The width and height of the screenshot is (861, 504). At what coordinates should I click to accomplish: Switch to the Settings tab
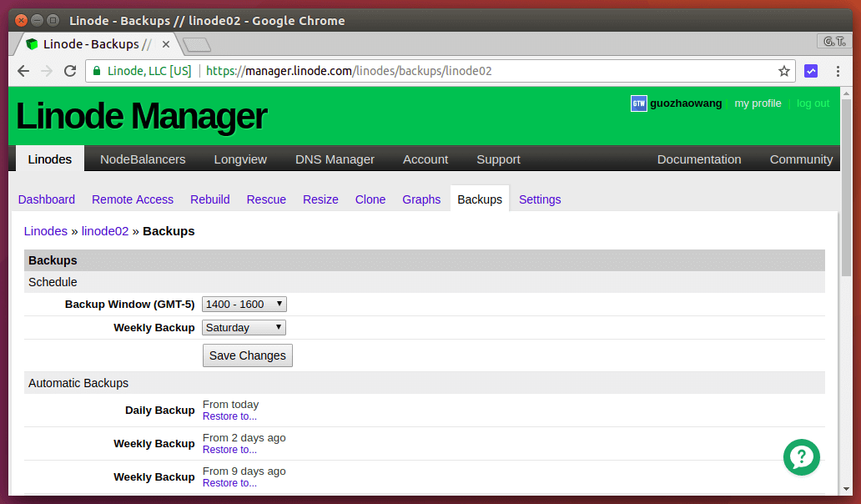pyautogui.click(x=539, y=199)
